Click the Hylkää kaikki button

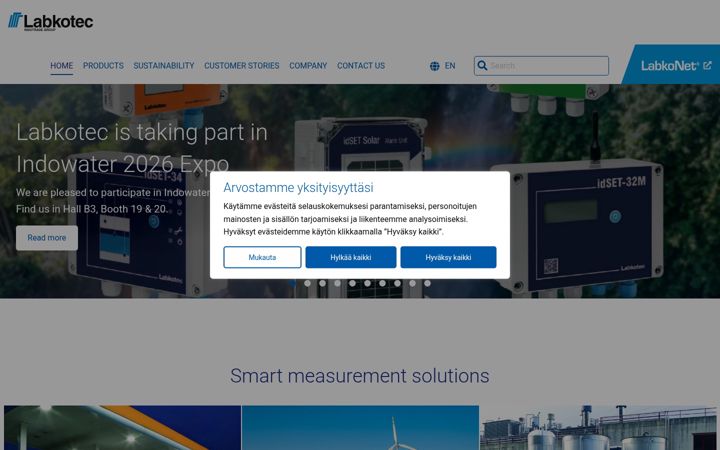(x=351, y=257)
